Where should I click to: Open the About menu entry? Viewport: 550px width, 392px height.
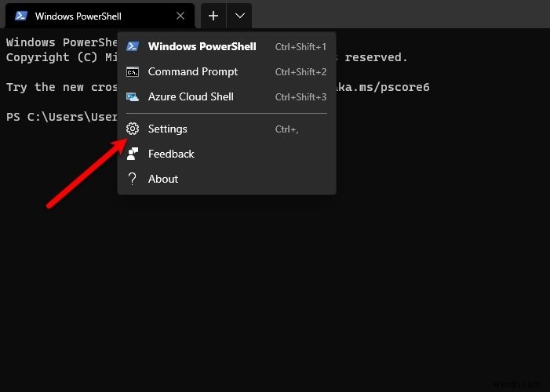(227, 180)
